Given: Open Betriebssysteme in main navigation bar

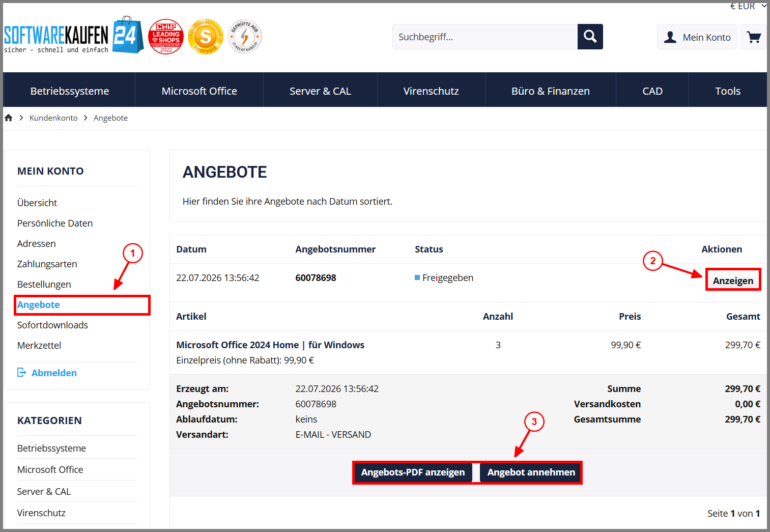Looking at the screenshot, I should [x=70, y=91].
